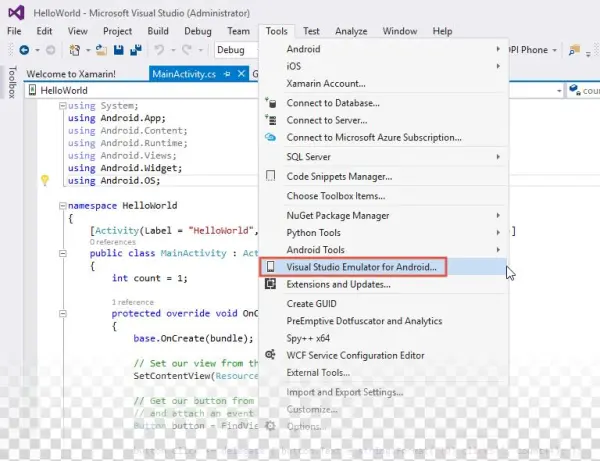Open the Debug configuration dropdown
Screen dimensions: 600x461
pyautogui.click(x=236, y=50)
